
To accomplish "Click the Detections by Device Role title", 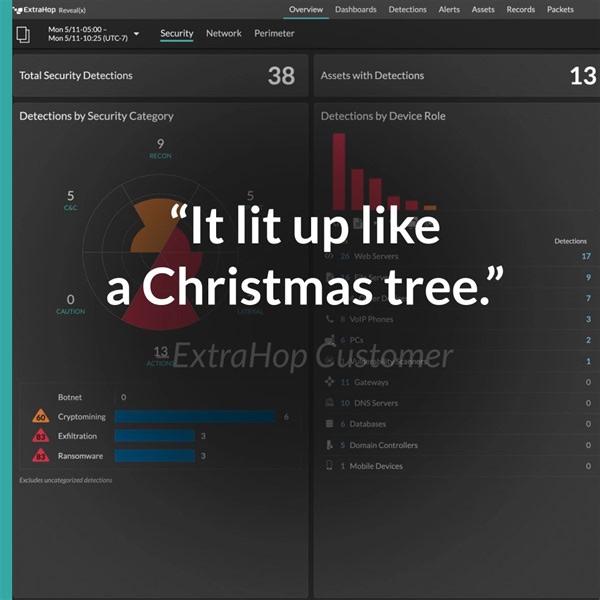I will click(383, 116).
